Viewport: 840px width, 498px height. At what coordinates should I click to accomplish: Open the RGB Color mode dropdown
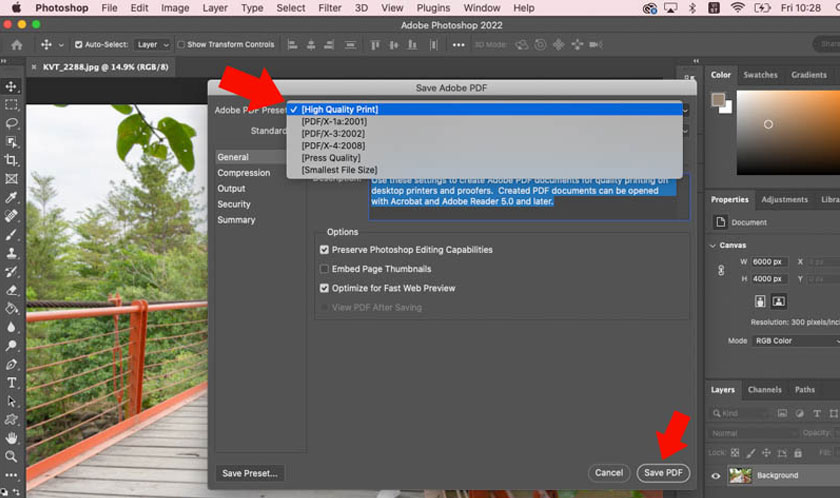pos(797,341)
